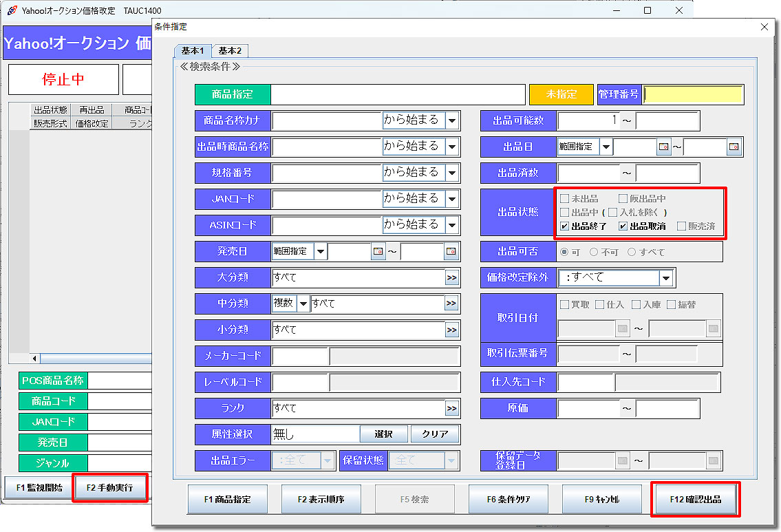Viewport: 781px width, 532px height.
Task: Click the >> button beside 中分類
Action: point(451,304)
